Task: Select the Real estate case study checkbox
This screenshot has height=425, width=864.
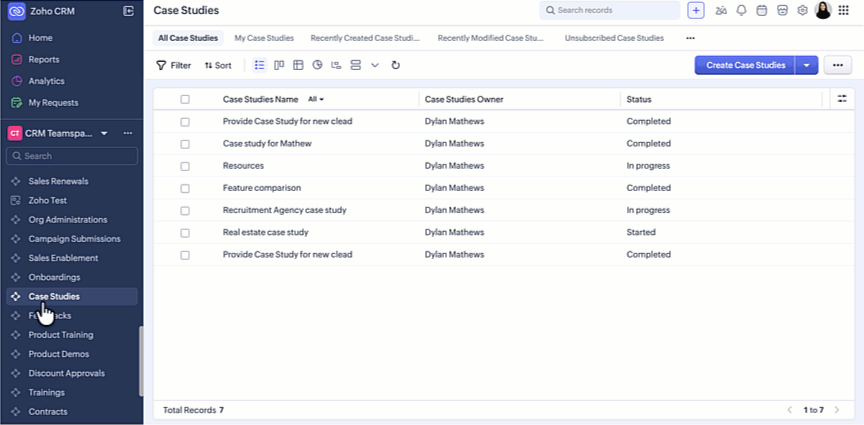Action: (x=185, y=232)
